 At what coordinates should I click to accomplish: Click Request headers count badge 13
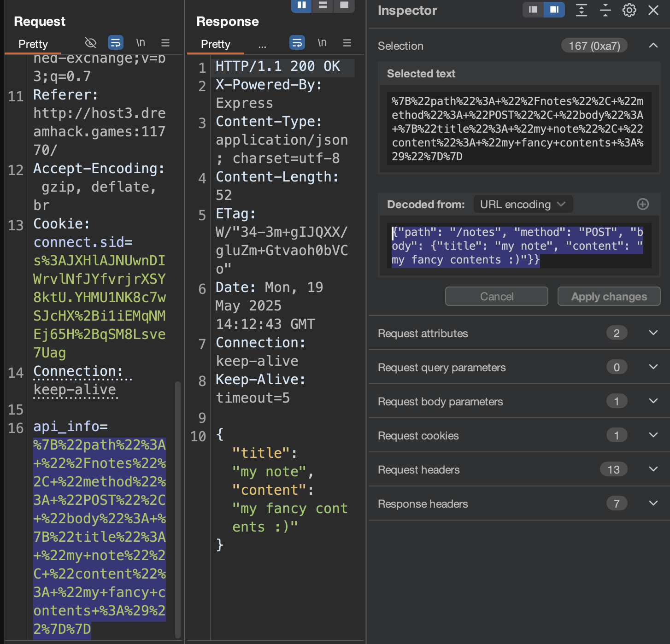click(x=613, y=469)
